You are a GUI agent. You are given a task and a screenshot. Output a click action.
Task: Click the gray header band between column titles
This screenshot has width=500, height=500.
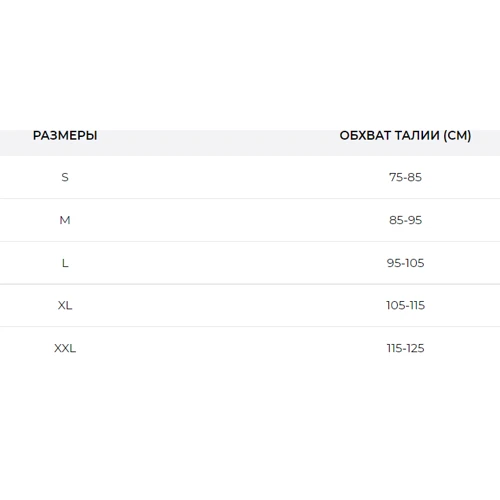click(218, 143)
